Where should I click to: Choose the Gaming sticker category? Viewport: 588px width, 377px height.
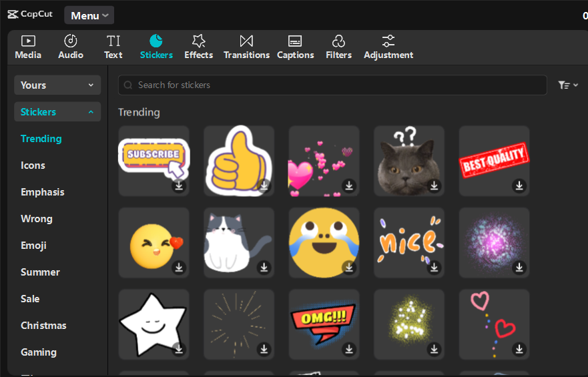tap(39, 352)
